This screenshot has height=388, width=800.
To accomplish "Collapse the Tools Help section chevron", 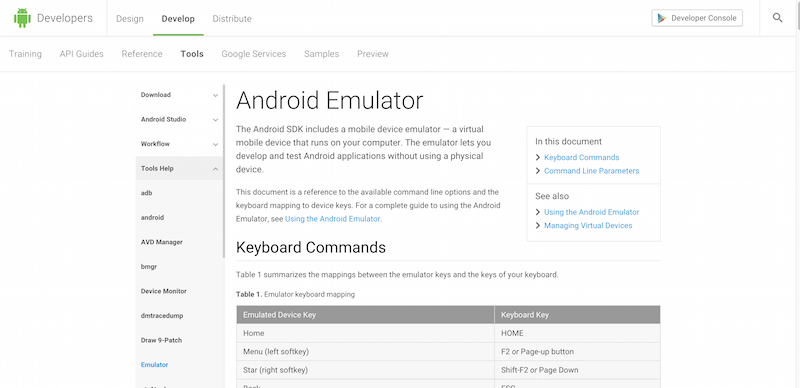I will (x=215, y=169).
